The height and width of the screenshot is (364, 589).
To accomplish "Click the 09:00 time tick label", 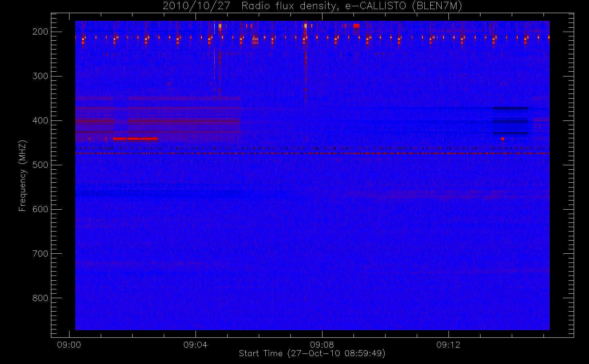I will pyautogui.click(x=69, y=345).
